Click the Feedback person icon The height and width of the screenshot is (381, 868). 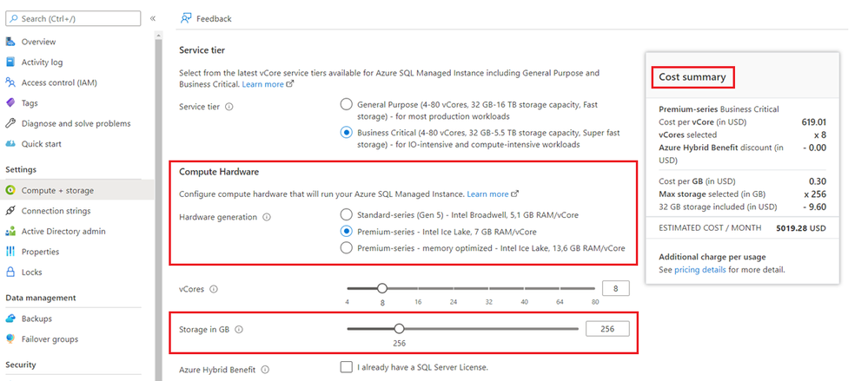(186, 19)
